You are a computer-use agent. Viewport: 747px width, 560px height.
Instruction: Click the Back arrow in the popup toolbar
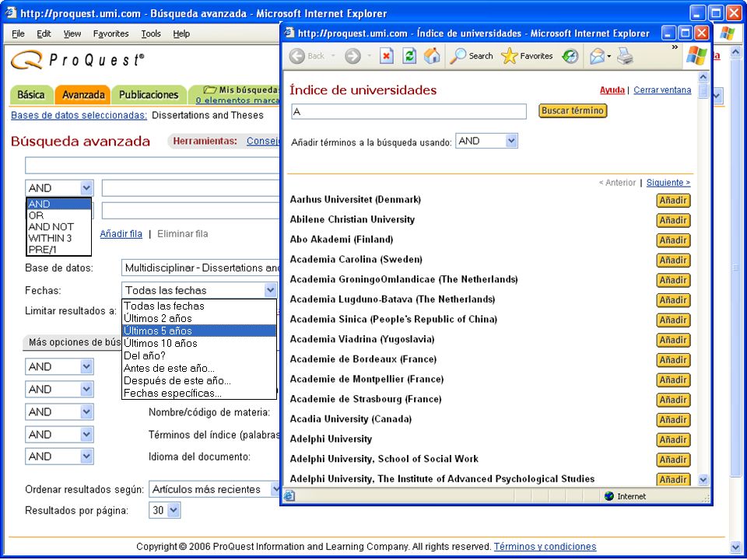[296, 56]
